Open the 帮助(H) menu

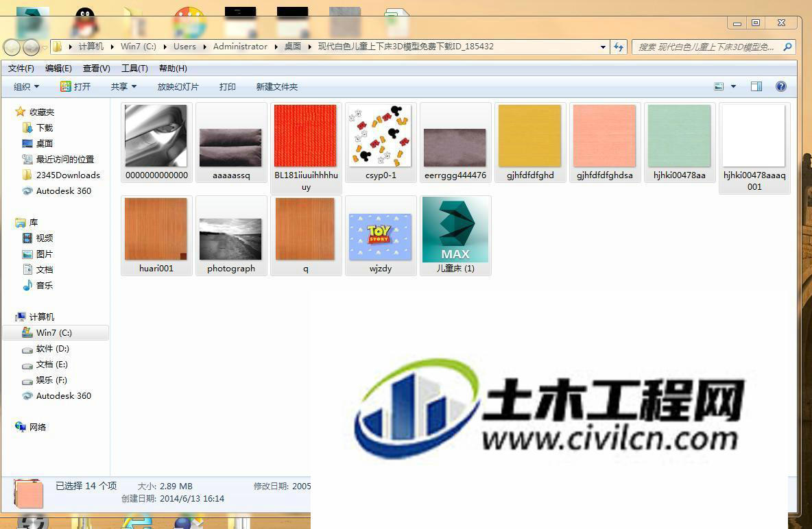173,69
